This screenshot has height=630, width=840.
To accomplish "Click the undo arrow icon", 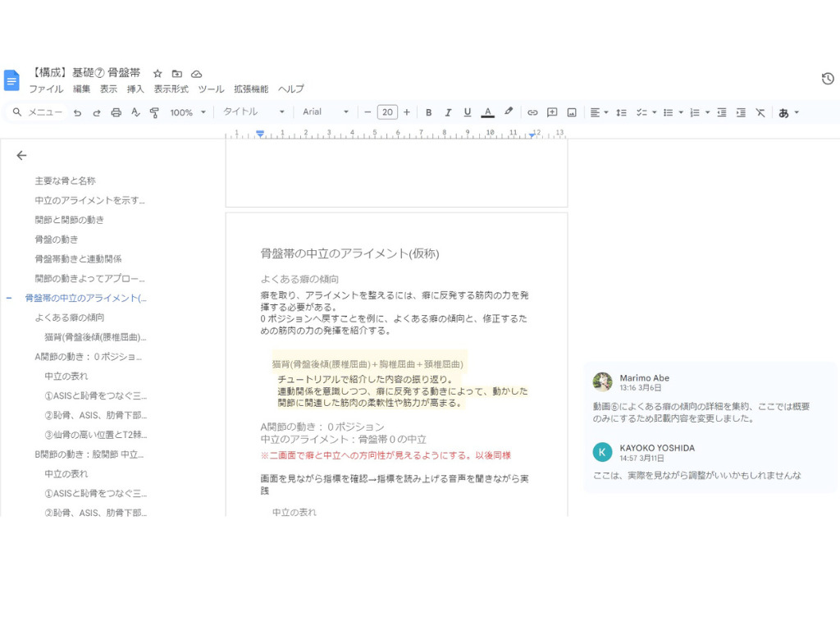I will [x=77, y=112].
